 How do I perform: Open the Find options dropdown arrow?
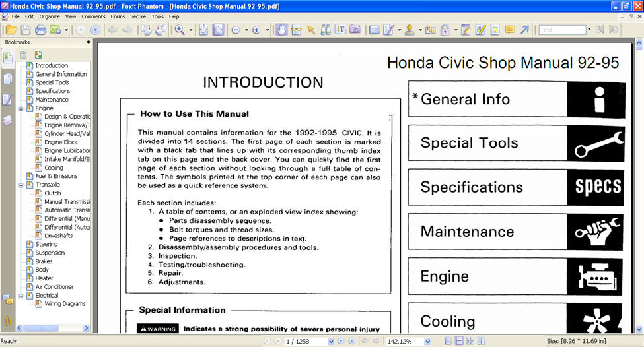coord(589,30)
